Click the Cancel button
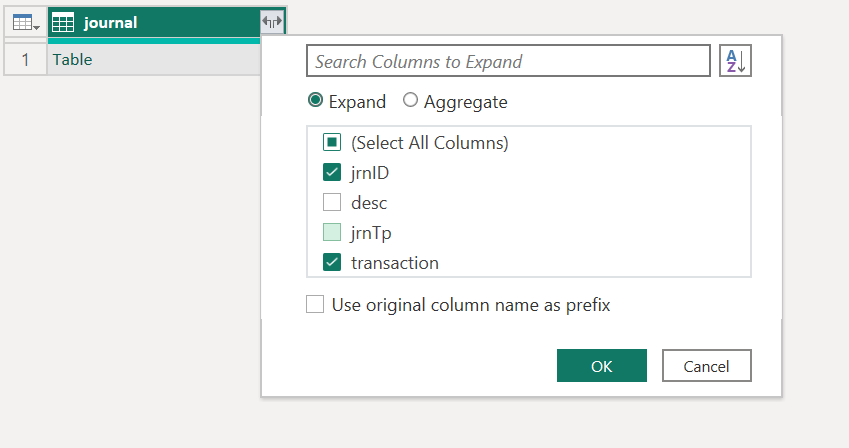The height and width of the screenshot is (448, 849). [x=706, y=366]
